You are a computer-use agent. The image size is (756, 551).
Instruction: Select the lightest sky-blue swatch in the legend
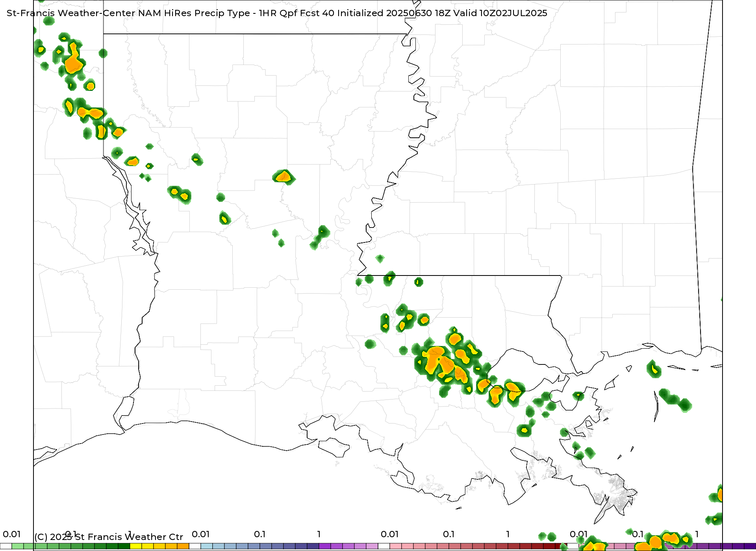(x=207, y=546)
